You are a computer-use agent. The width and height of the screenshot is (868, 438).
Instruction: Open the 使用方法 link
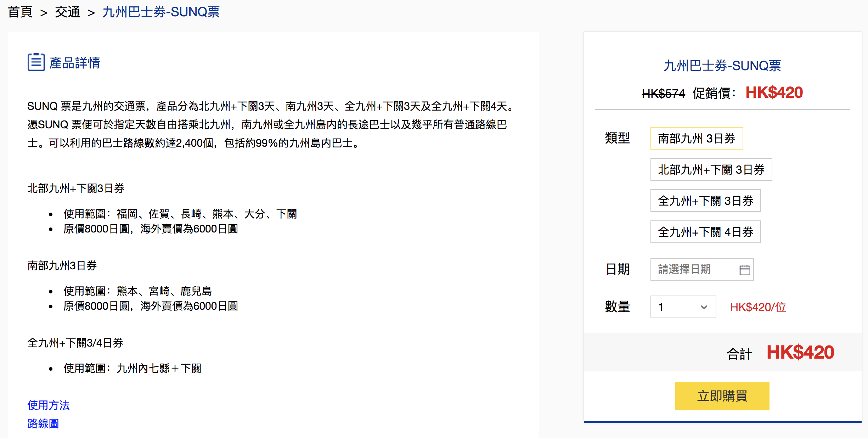point(49,405)
